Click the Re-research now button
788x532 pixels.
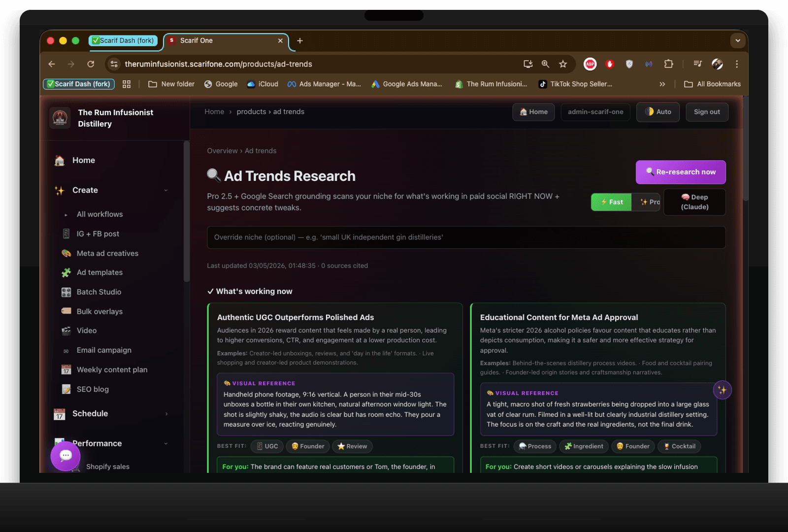(x=681, y=172)
